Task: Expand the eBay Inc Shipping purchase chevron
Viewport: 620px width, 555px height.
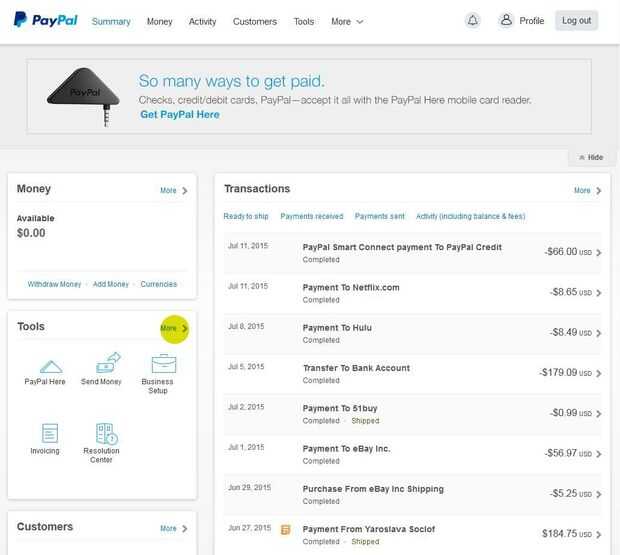Action: click(599, 495)
